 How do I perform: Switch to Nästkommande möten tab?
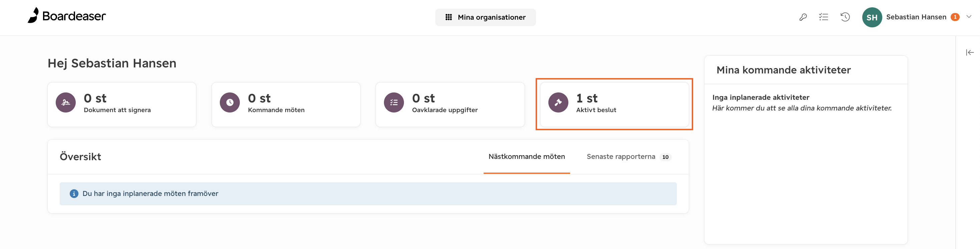526,157
